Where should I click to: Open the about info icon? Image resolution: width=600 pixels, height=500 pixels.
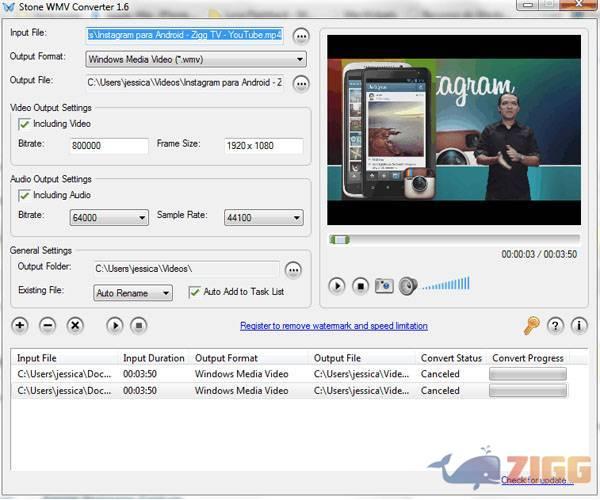(579, 326)
